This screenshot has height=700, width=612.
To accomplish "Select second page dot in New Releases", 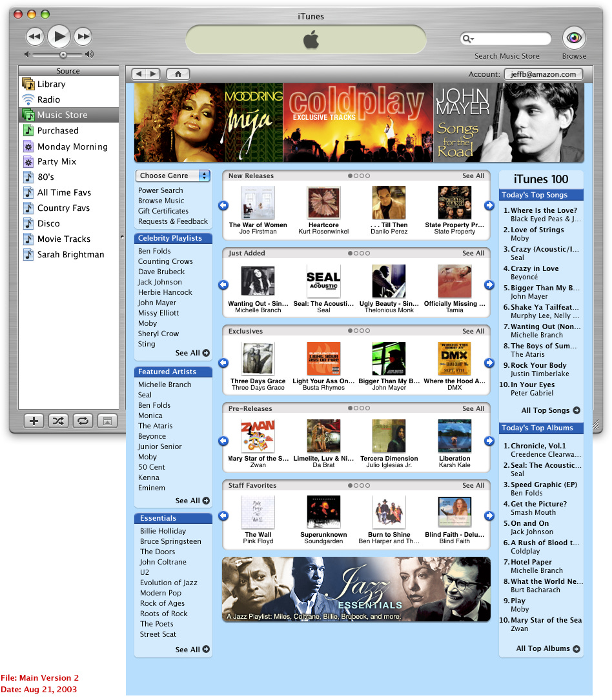I will [x=356, y=176].
